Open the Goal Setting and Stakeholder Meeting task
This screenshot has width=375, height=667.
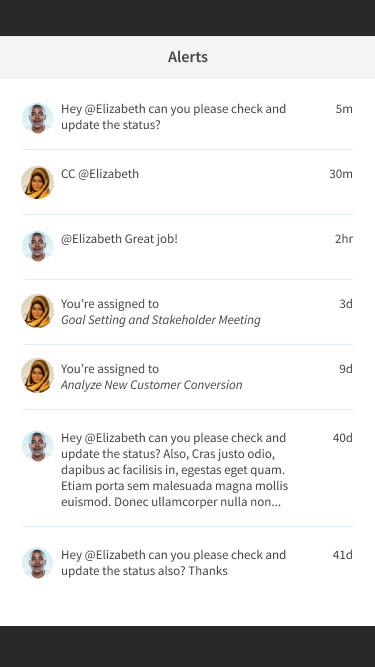point(161,320)
